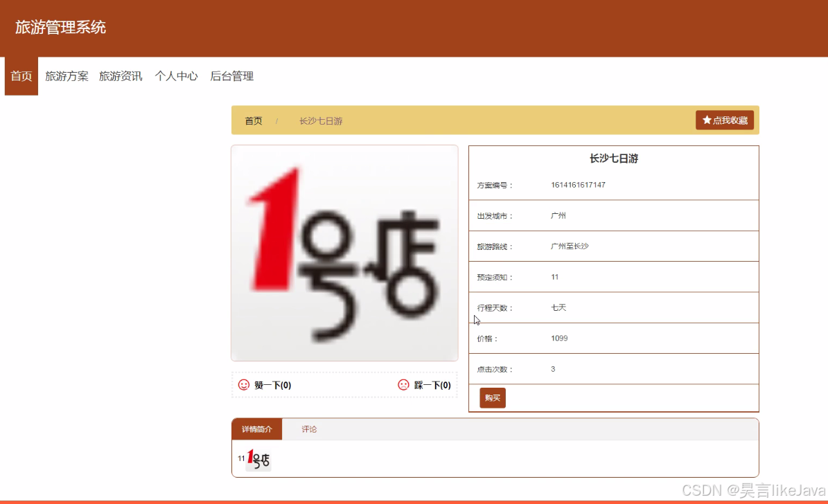828x504 pixels.
Task: Click the 预定须知 label
Action: click(494, 277)
